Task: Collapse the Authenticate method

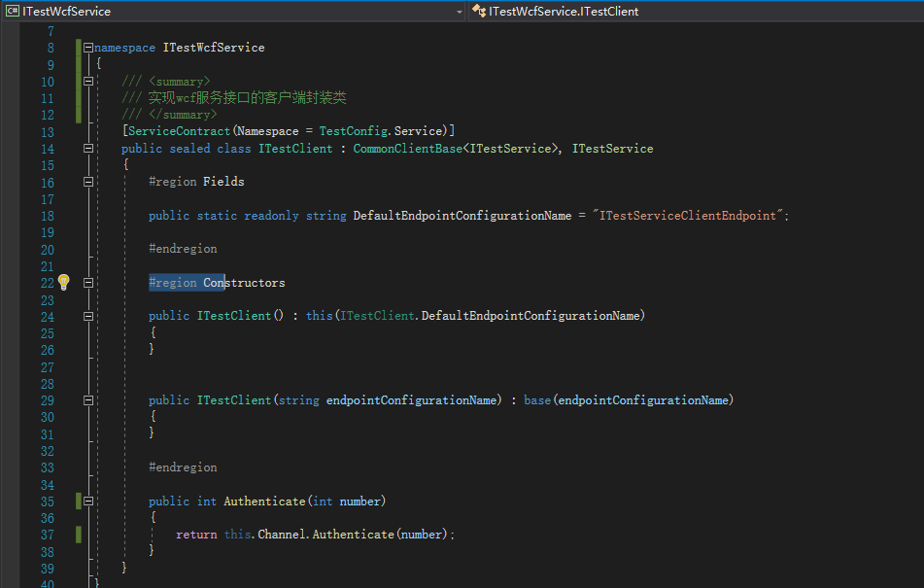Action: (88, 502)
